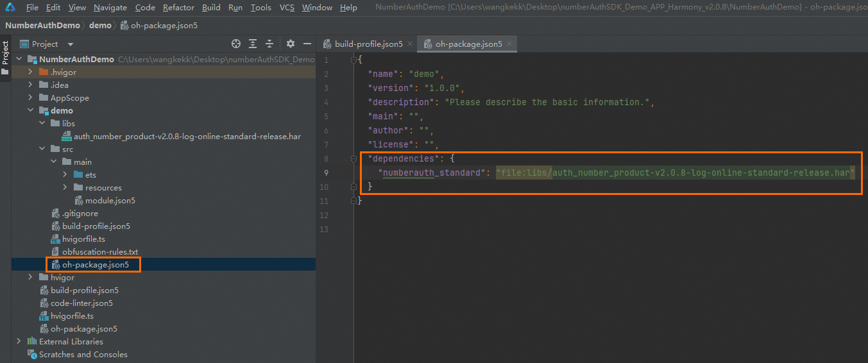This screenshot has width=868, height=363.
Task: Expand the ets folder
Action: click(x=65, y=174)
